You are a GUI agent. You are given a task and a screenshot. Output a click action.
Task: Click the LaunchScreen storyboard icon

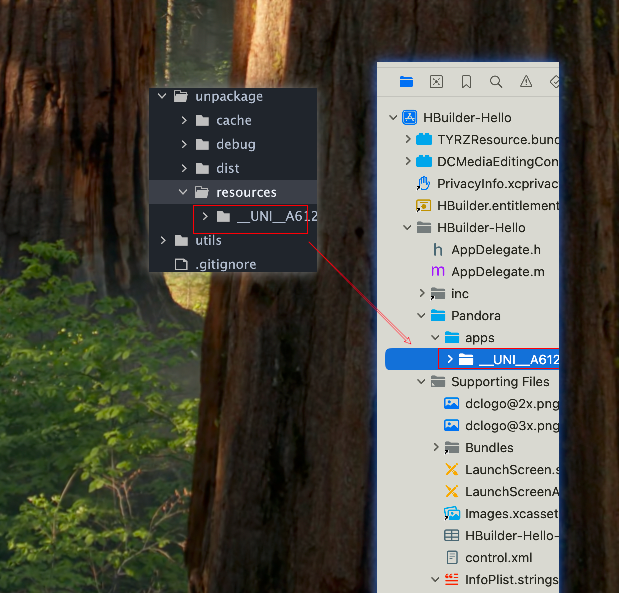[x=451, y=470]
